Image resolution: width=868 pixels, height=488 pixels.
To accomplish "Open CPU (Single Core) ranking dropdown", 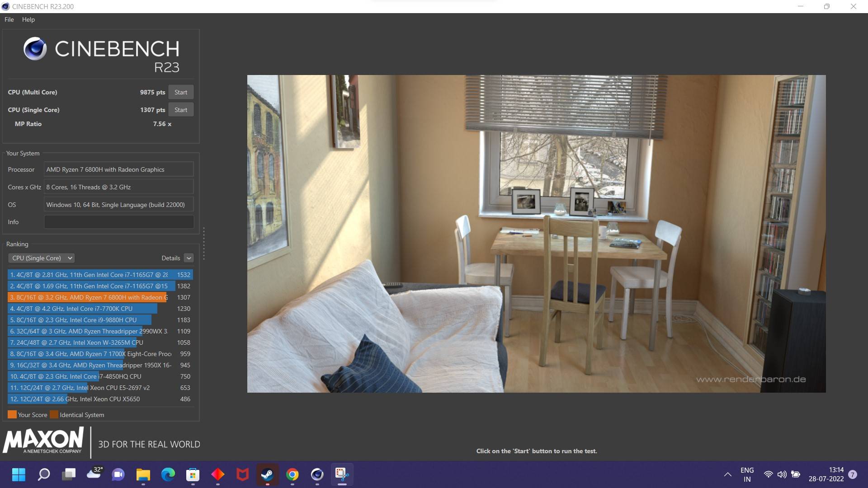I will (42, 258).
